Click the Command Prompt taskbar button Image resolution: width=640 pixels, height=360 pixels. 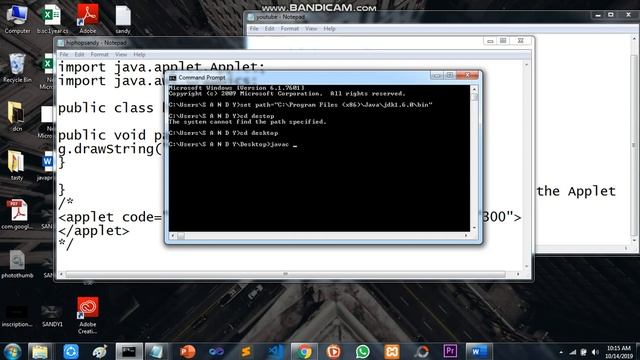[x=129, y=351]
